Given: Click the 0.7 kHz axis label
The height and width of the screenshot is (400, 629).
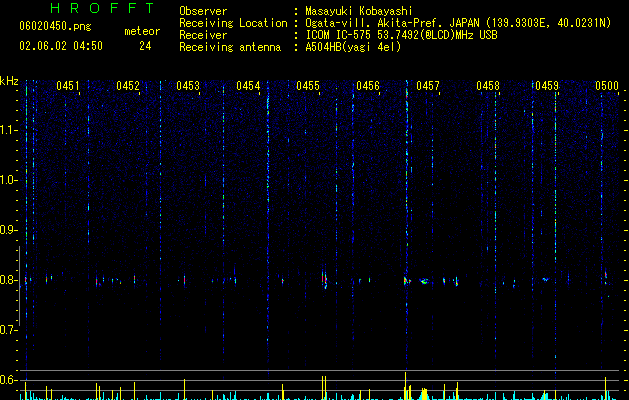Looking at the screenshot, I should pyautogui.click(x=8, y=330).
